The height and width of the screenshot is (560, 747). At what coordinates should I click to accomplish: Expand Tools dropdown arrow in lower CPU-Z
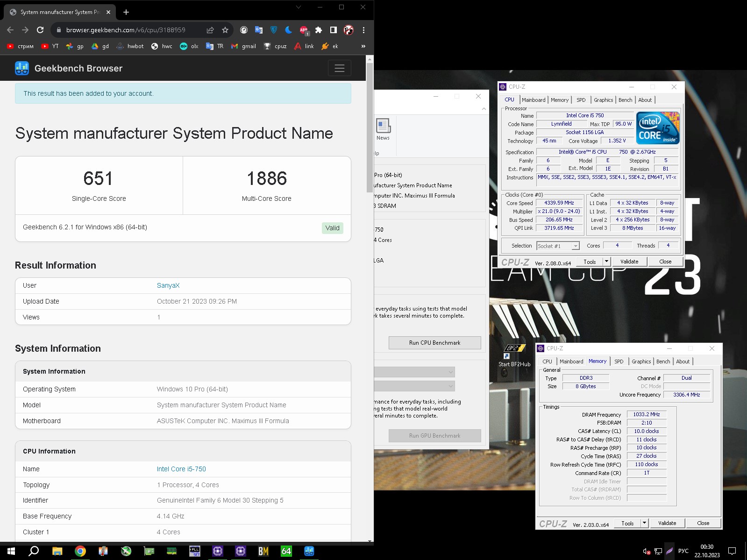644,523
